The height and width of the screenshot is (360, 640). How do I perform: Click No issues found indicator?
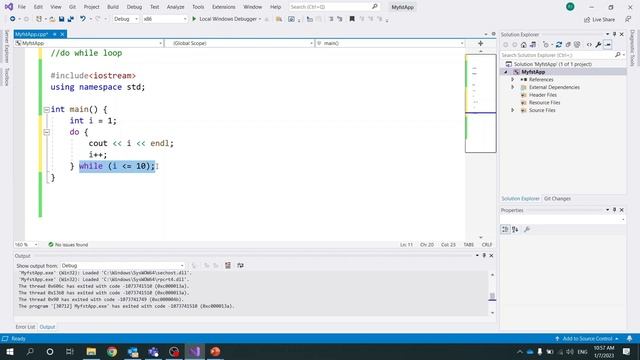click(68, 245)
